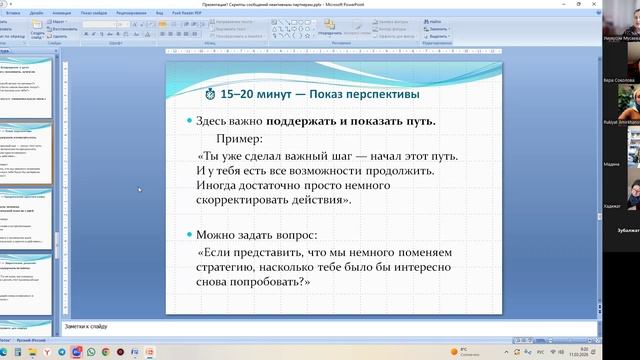Justify the paragraph text
640x360 pixels.
186,34
